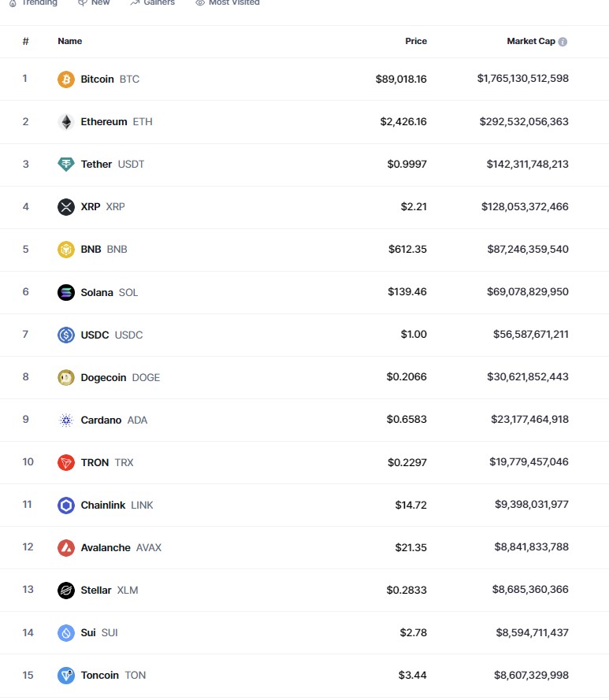The height and width of the screenshot is (700, 609).
Task: Sort by the Name column header
Action: click(69, 41)
